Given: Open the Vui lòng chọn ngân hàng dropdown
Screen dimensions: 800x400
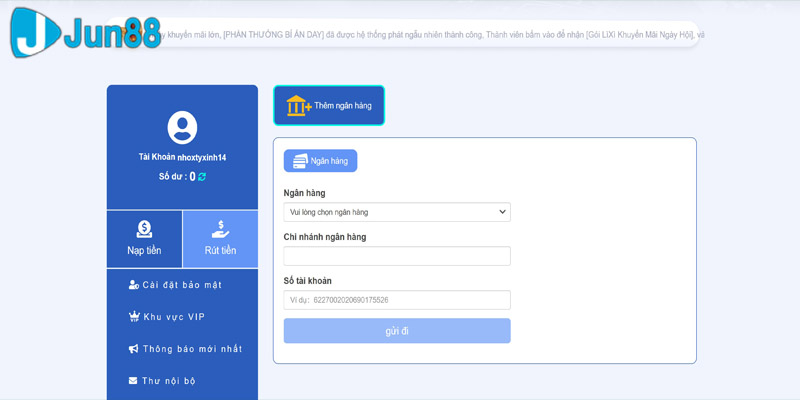Looking at the screenshot, I should tap(397, 212).
